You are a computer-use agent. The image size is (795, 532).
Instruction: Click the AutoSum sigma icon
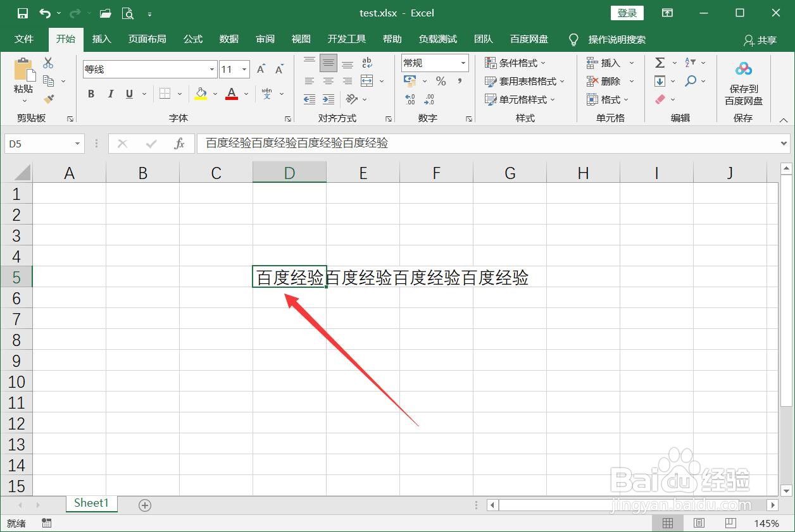click(660, 63)
